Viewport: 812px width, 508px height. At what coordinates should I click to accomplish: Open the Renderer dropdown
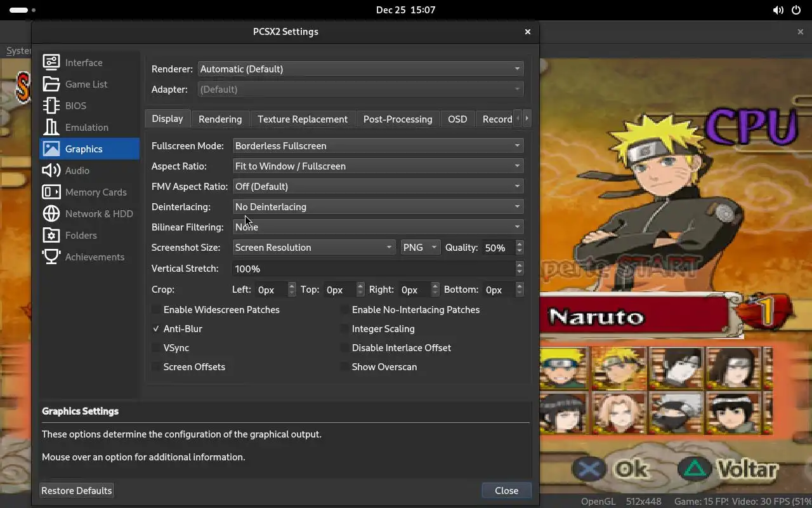tap(360, 69)
